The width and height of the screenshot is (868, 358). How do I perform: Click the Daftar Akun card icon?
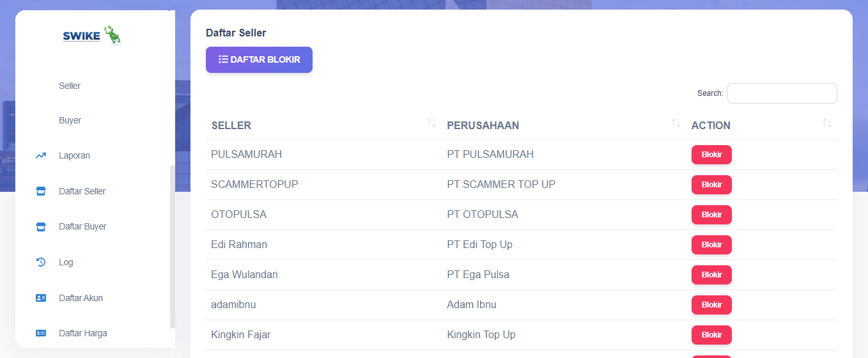41,298
